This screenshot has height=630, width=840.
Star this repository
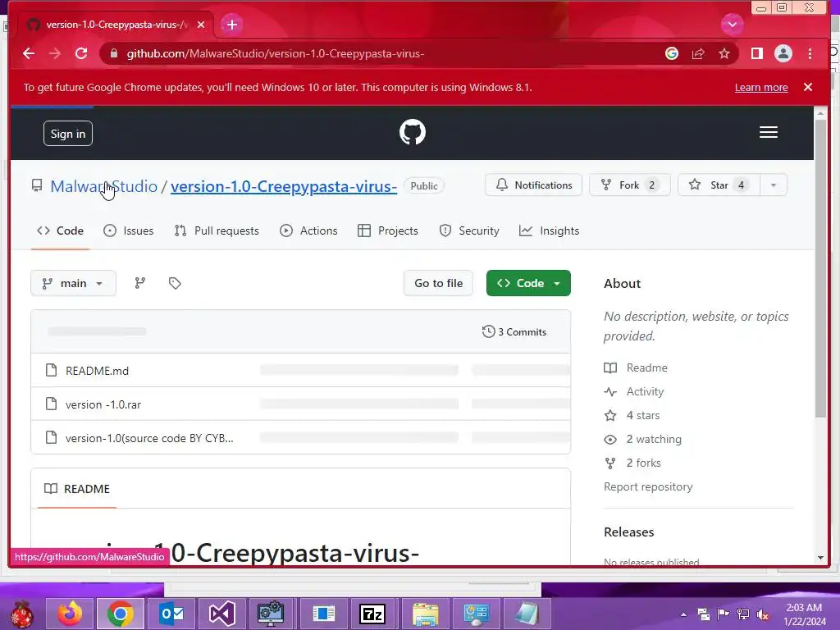(x=719, y=185)
